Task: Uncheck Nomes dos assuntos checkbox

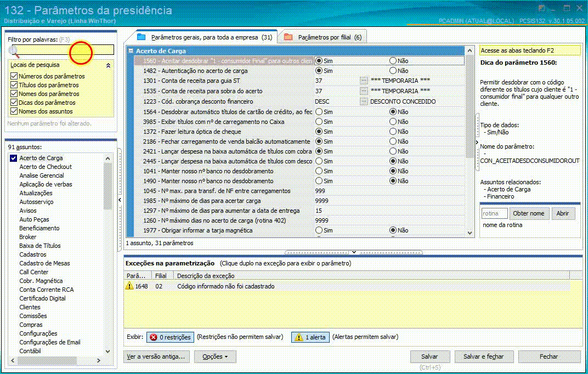Action: click(14, 111)
